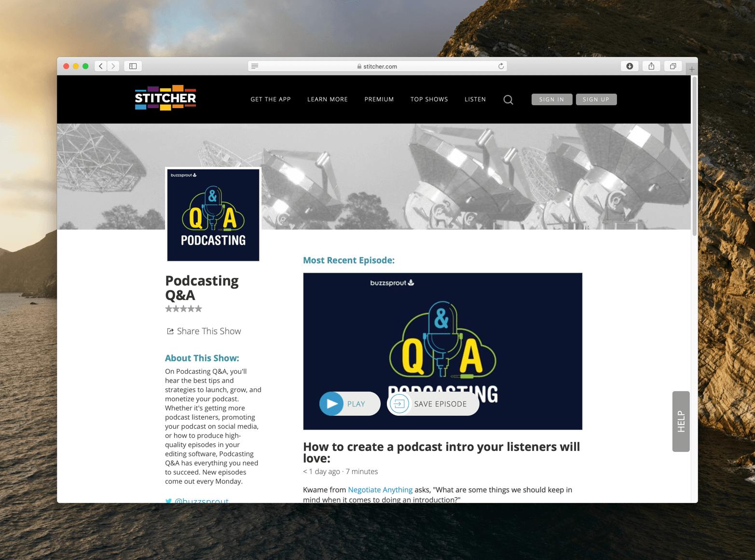View Safari downloads
755x560 pixels.
pos(630,66)
